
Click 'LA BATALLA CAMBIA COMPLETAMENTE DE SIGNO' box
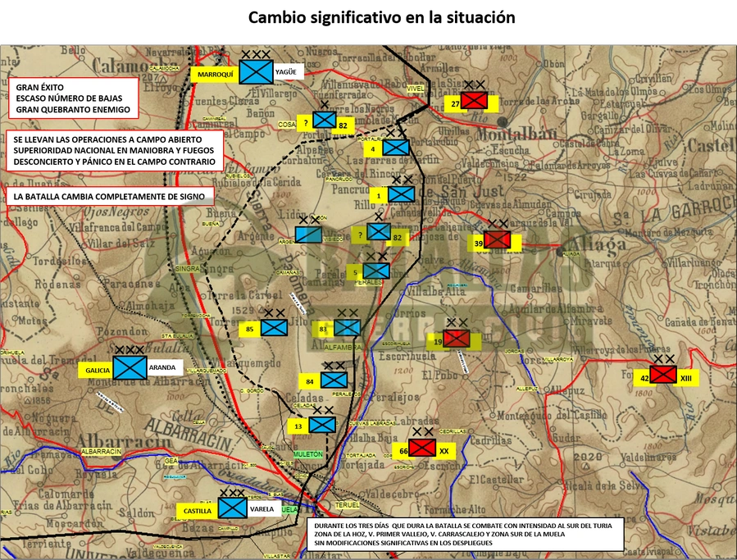pos(110,197)
